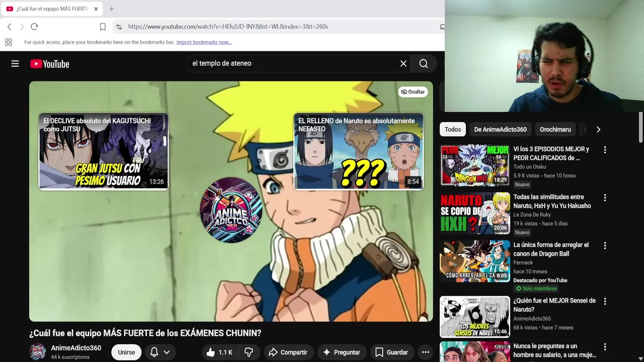Open channel Todo un Otaku

(529, 167)
